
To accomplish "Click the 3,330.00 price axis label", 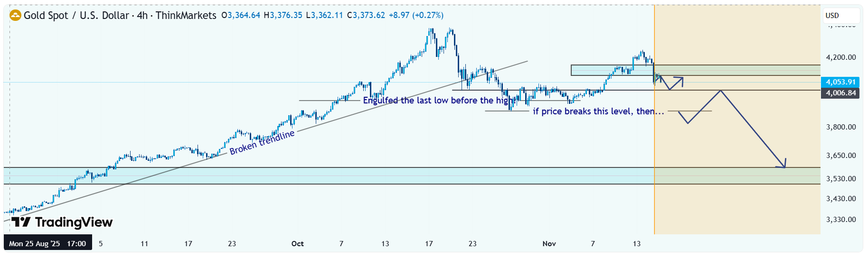I will (x=840, y=220).
